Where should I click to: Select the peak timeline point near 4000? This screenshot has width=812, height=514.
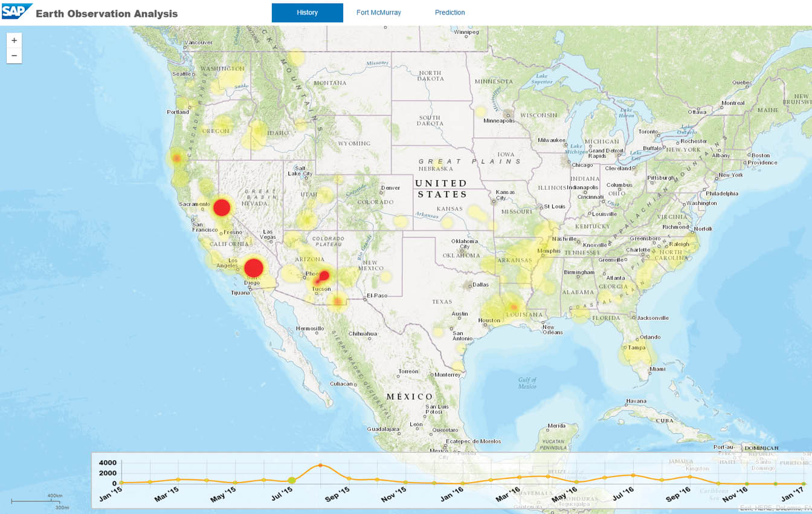pyautogui.click(x=321, y=465)
